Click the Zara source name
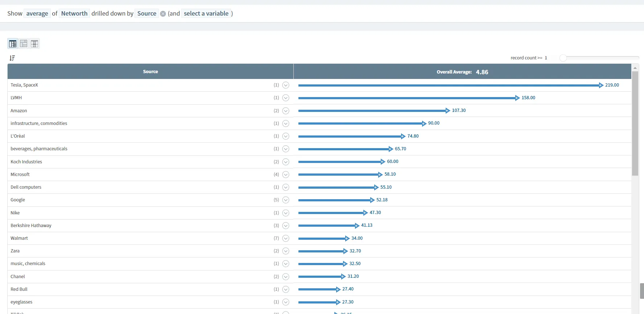The height and width of the screenshot is (314, 644). tap(15, 251)
